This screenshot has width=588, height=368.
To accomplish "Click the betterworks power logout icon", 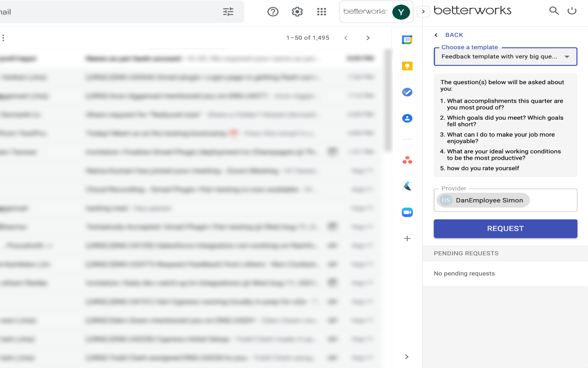I will pos(572,11).
